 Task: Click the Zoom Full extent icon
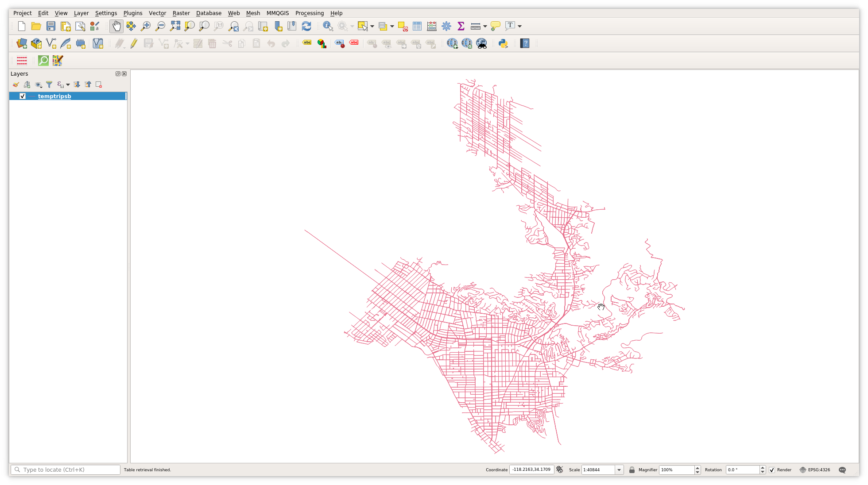pyautogui.click(x=175, y=26)
